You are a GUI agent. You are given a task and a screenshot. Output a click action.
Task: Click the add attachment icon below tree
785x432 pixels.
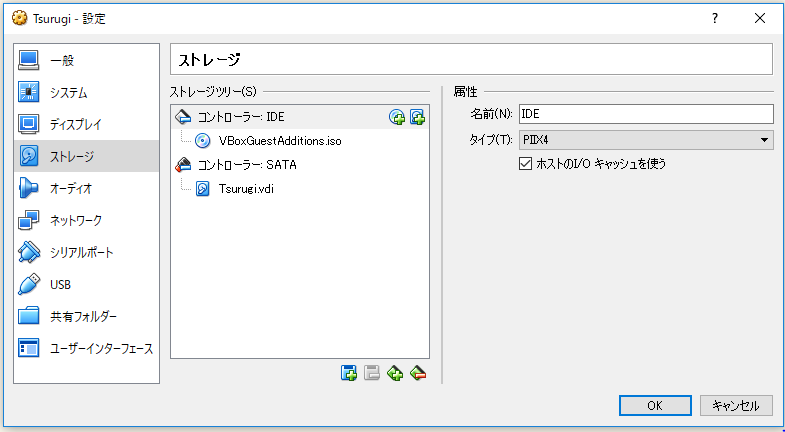395,373
